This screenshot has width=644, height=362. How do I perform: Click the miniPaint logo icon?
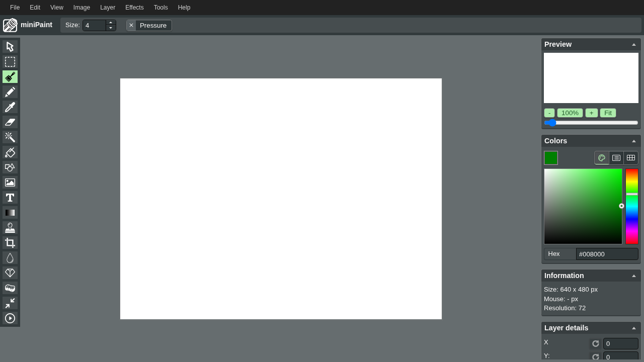[x=10, y=25]
